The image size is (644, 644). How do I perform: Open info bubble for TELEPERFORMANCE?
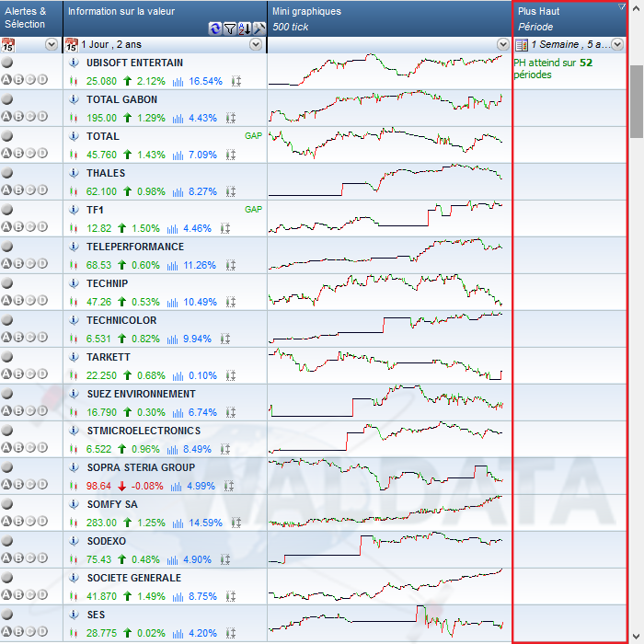[x=74, y=247]
